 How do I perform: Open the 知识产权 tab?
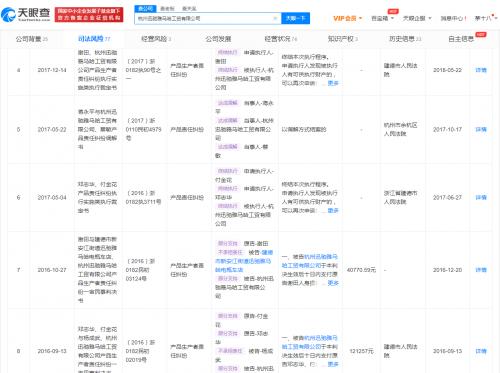(x=343, y=39)
